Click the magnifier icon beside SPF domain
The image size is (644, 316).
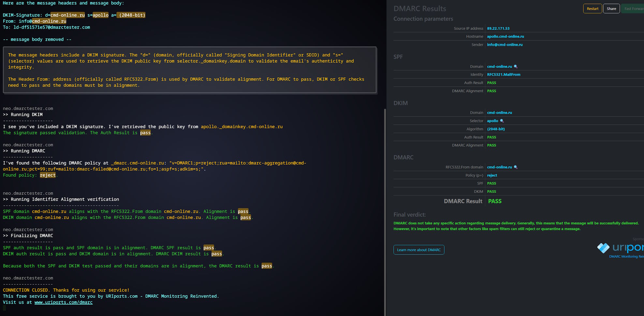516,66
